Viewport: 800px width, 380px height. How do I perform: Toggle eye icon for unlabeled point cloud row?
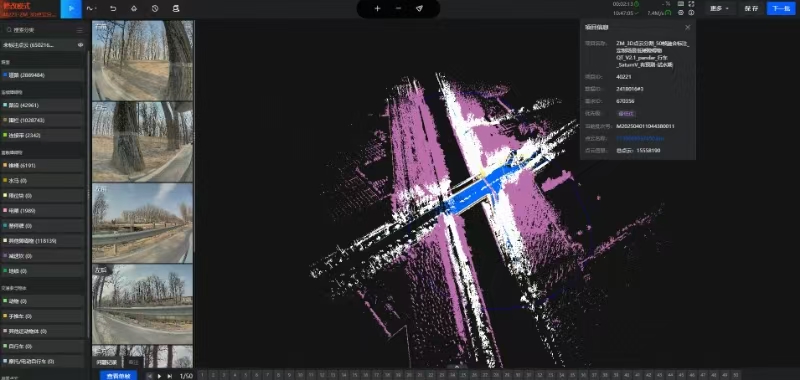[x=80, y=45]
